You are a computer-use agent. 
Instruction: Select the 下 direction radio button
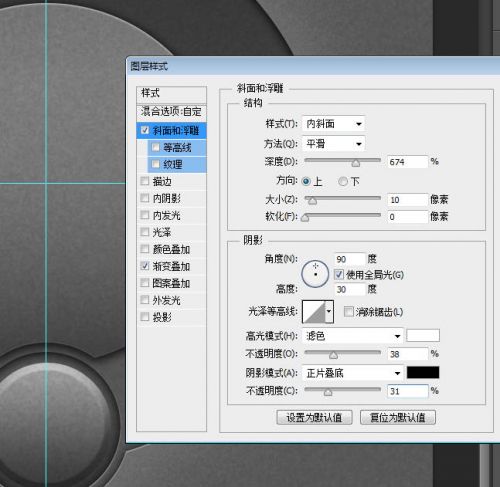pyautogui.click(x=342, y=182)
